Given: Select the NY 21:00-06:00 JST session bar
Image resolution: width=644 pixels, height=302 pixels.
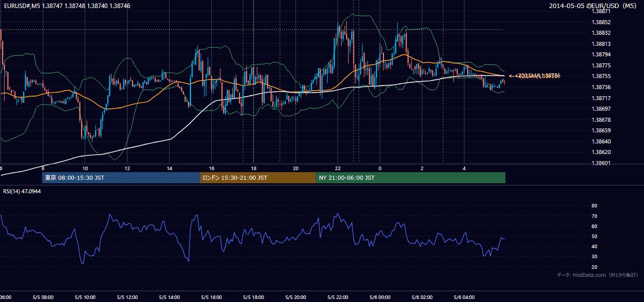Looking at the screenshot, I should [411, 178].
